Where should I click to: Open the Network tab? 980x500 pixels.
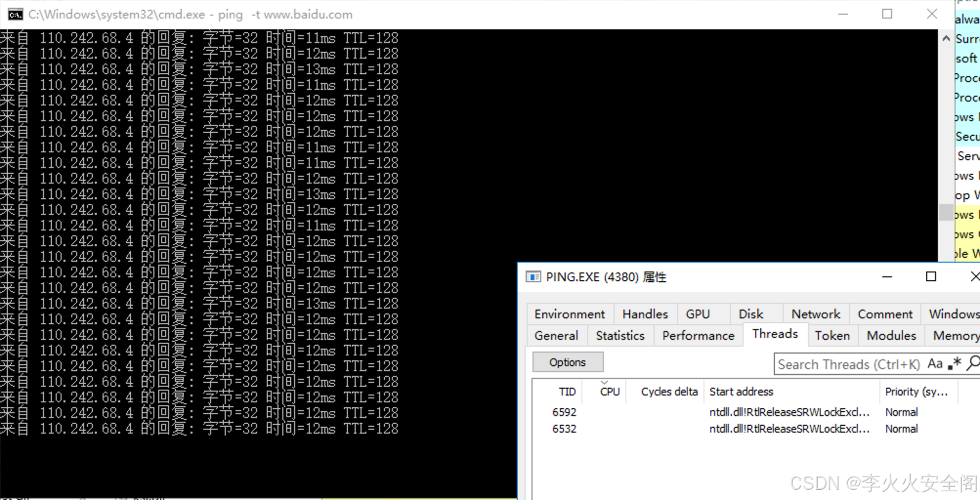click(x=816, y=314)
